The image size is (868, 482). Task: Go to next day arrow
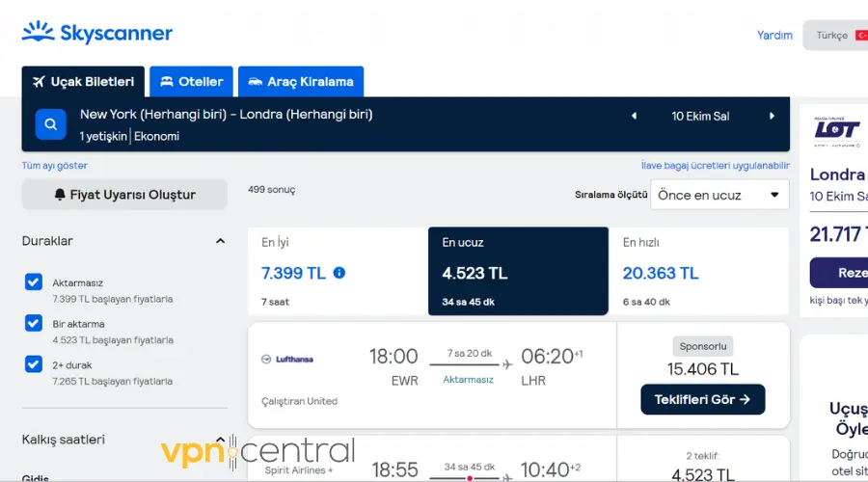pos(772,117)
